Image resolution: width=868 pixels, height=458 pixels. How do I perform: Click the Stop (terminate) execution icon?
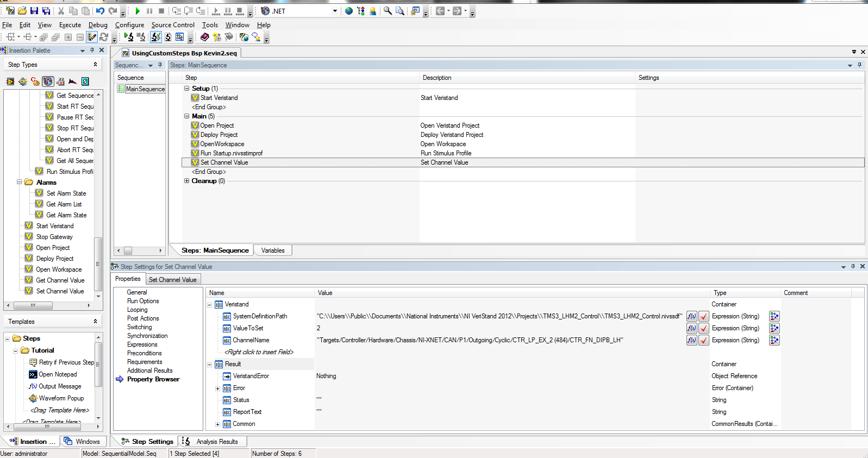(x=161, y=11)
